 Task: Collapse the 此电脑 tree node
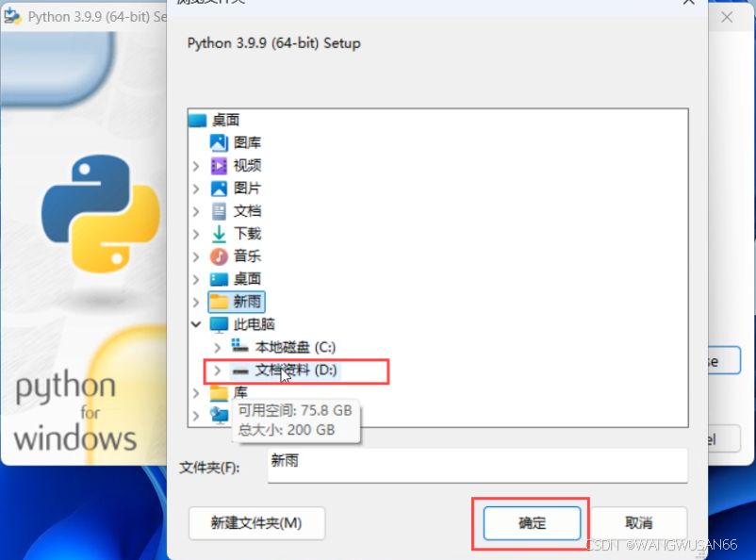pyautogui.click(x=196, y=324)
